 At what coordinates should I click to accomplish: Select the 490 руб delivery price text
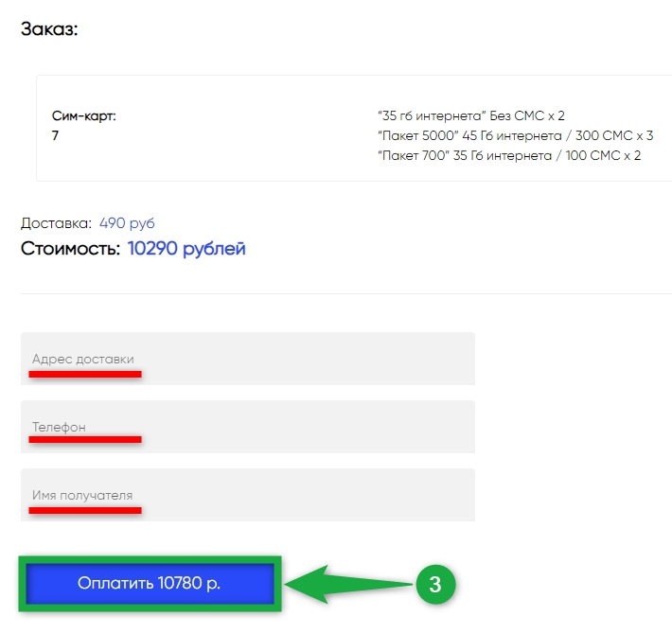click(x=127, y=223)
